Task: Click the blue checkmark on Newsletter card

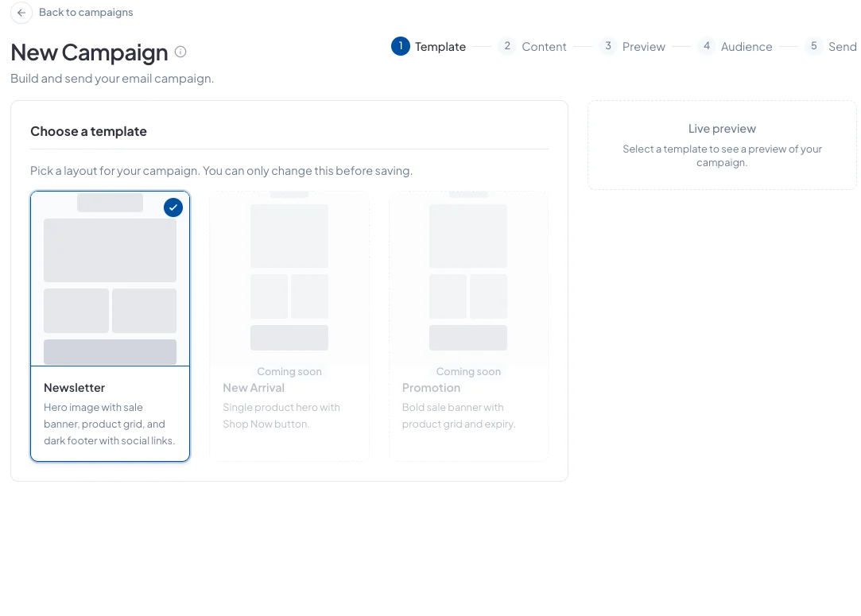Action: tap(173, 207)
